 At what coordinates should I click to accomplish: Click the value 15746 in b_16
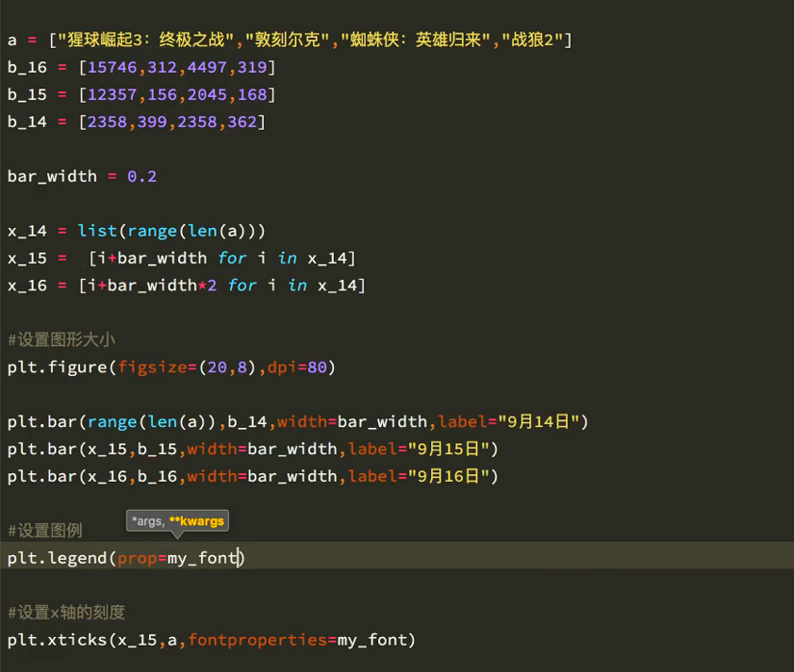tap(112, 67)
